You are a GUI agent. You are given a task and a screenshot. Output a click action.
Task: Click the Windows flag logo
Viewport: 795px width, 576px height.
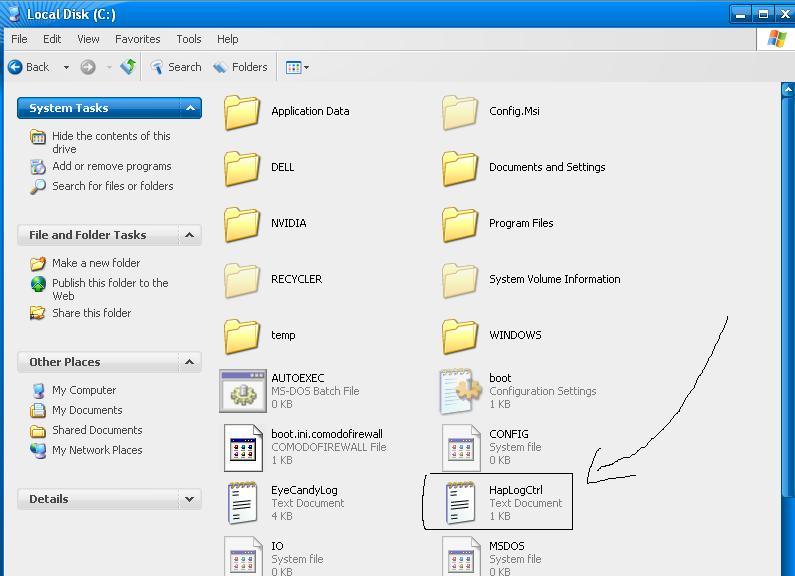coord(776,39)
